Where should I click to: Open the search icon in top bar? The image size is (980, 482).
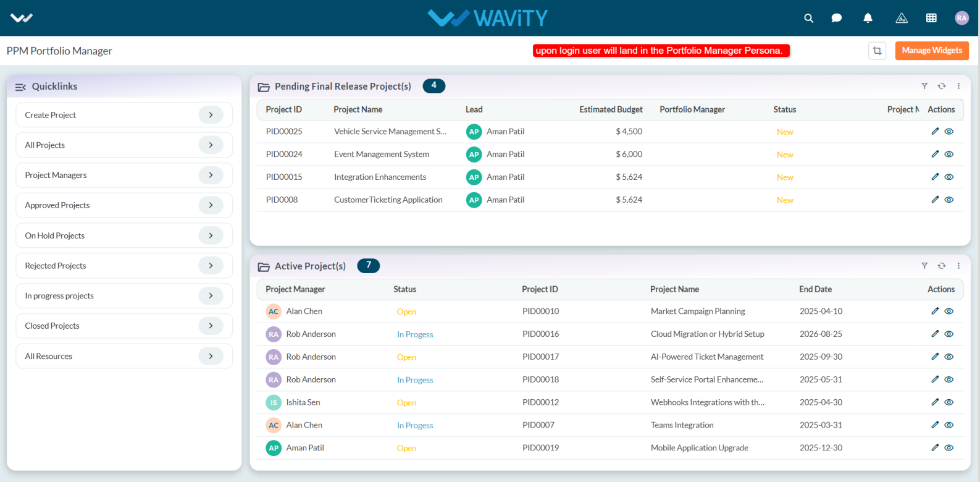pos(808,18)
